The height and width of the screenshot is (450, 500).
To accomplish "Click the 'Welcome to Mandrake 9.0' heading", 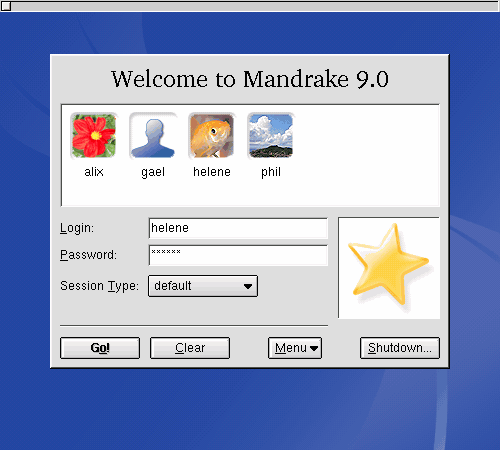I will [250, 79].
